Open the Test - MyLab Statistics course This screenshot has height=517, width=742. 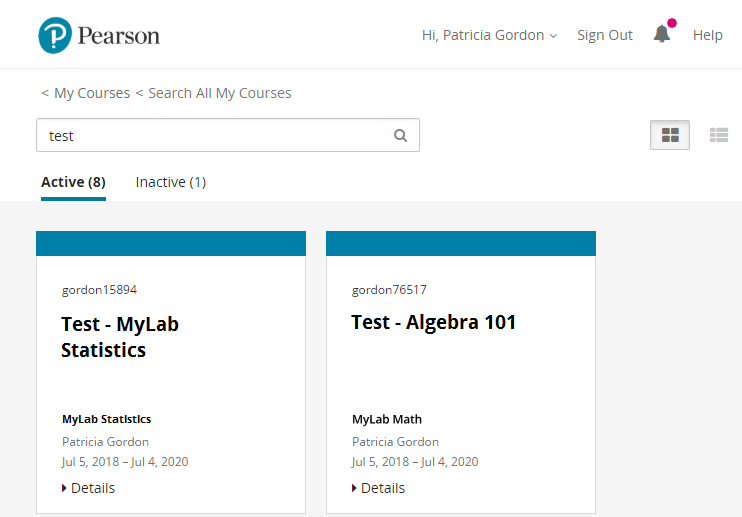coord(120,337)
